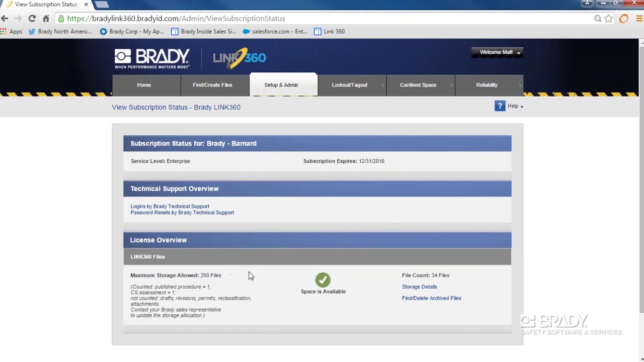The height and width of the screenshot is (362, 644).
Task: Click the License Overview header
Action: tap(317, 240)
